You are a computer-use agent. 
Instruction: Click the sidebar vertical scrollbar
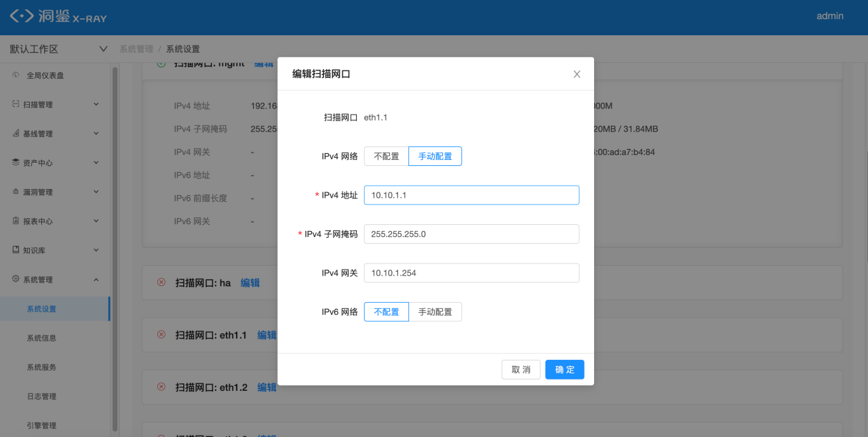(115, 247)
